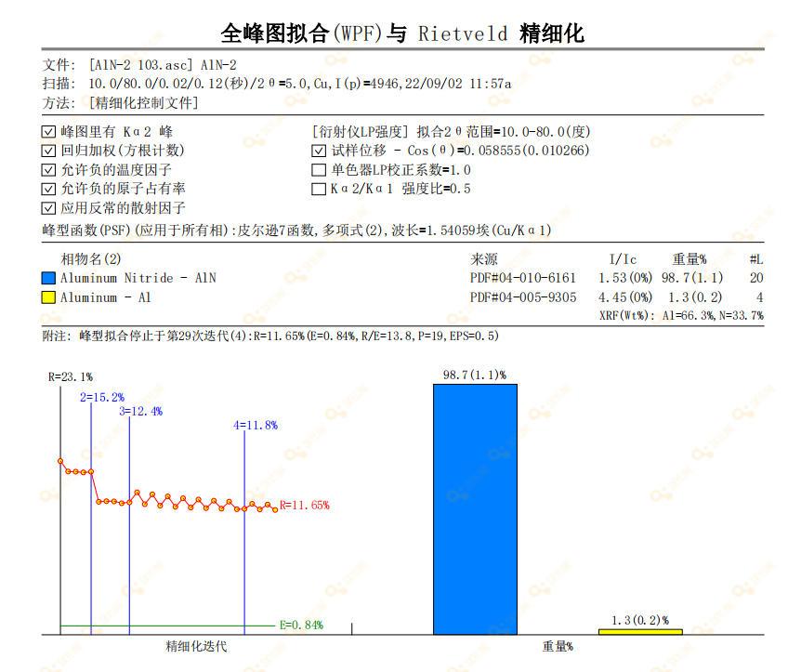Select the Aluminum Nitride - AlN phase name
Screen dimensions: 801x672
tap(138, 278)
